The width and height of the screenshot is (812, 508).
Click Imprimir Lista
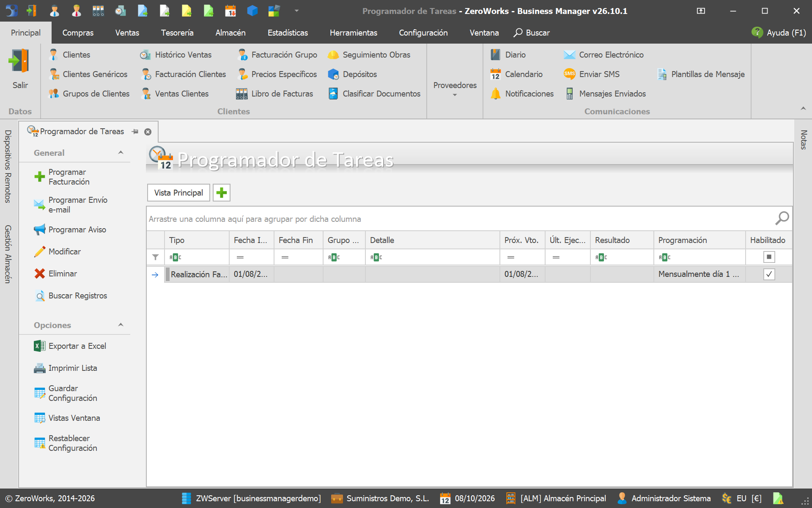pyautogui.click(x=66, y=368)
